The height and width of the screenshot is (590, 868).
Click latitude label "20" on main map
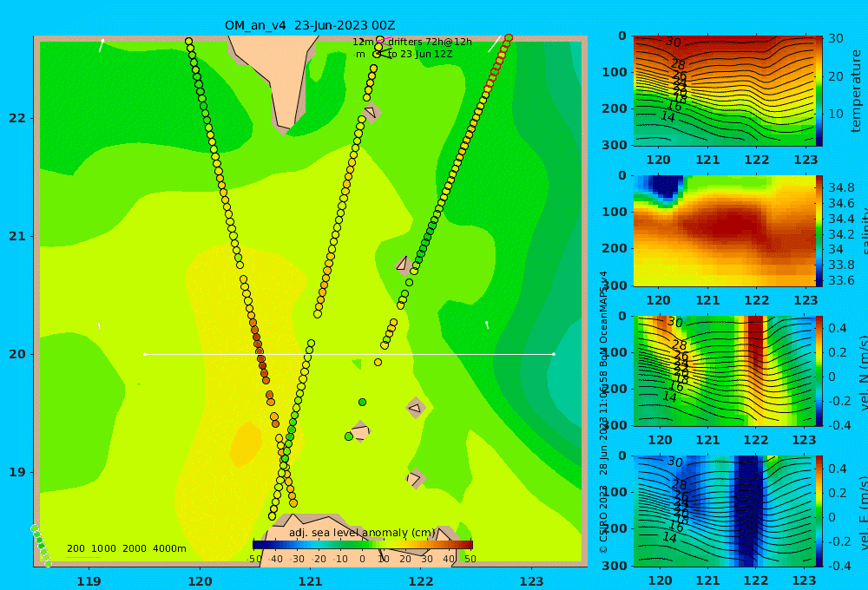(17, 354)
